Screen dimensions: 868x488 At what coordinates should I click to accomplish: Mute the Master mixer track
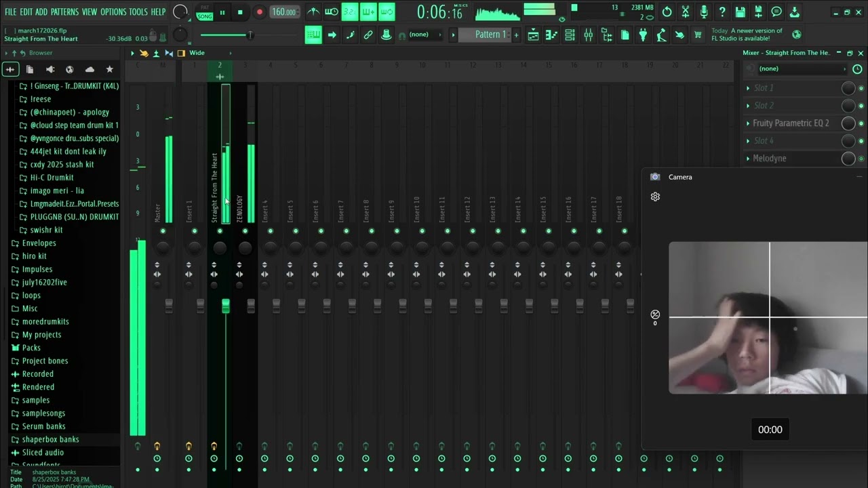click(x=163, y=231)
